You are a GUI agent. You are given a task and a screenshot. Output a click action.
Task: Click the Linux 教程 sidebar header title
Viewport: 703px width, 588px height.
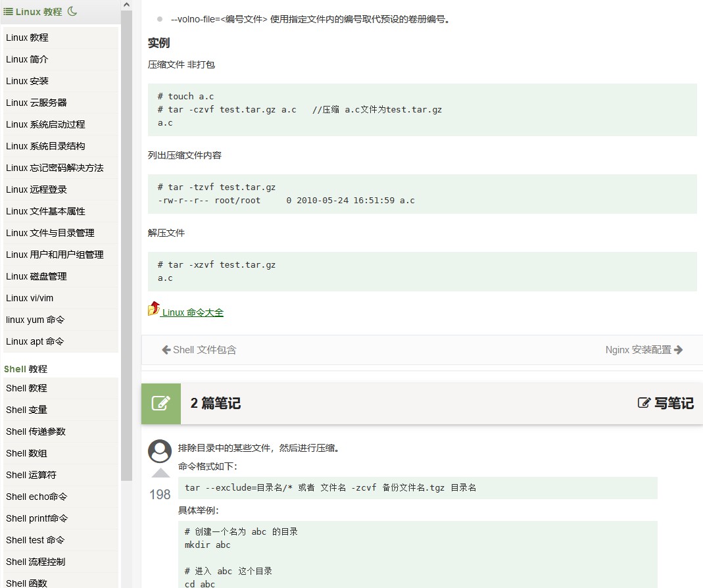pyautogui.click(x=39, y=12)
